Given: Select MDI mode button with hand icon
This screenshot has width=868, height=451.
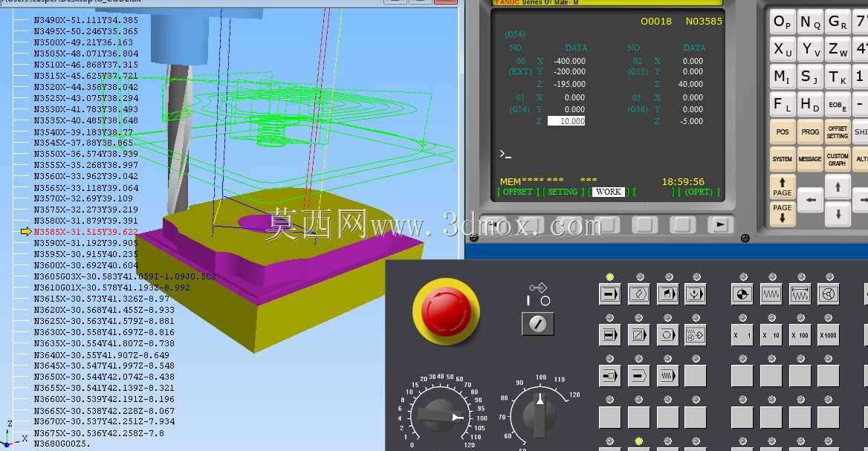Looking at the screenshot, I should pos(667,293).
